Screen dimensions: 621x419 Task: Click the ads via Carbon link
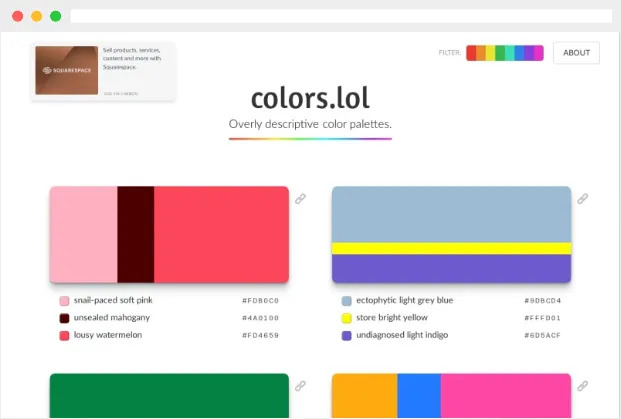[x=121, y=94]
